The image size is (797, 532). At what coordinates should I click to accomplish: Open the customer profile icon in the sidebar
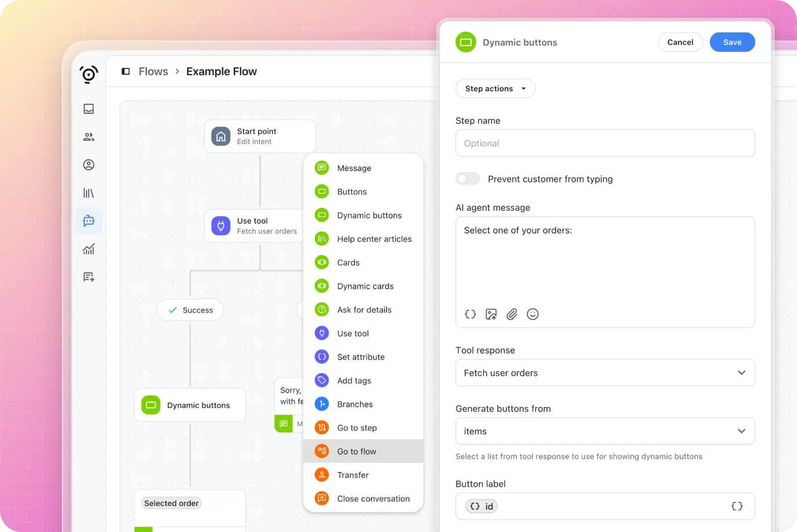coord(89,165)
